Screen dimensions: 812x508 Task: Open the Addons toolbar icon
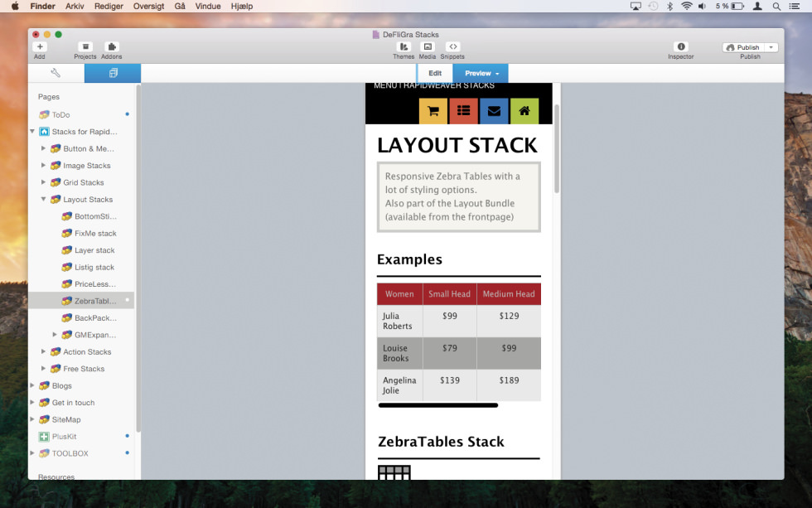pyautogui.click(x=111, y=46)
